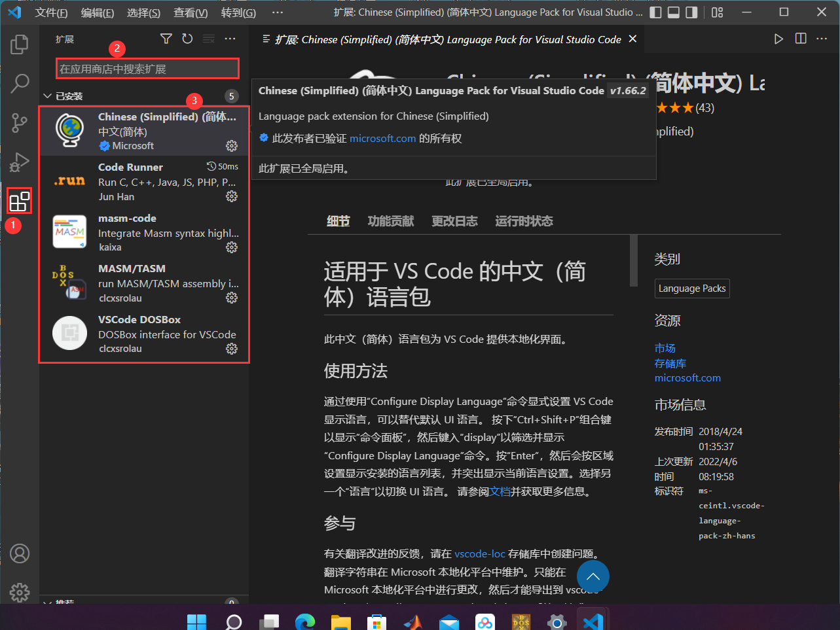The image size is (840, 630).
Task: Open gear settings for Chinese language pack
Action: (x=232, y=145)
